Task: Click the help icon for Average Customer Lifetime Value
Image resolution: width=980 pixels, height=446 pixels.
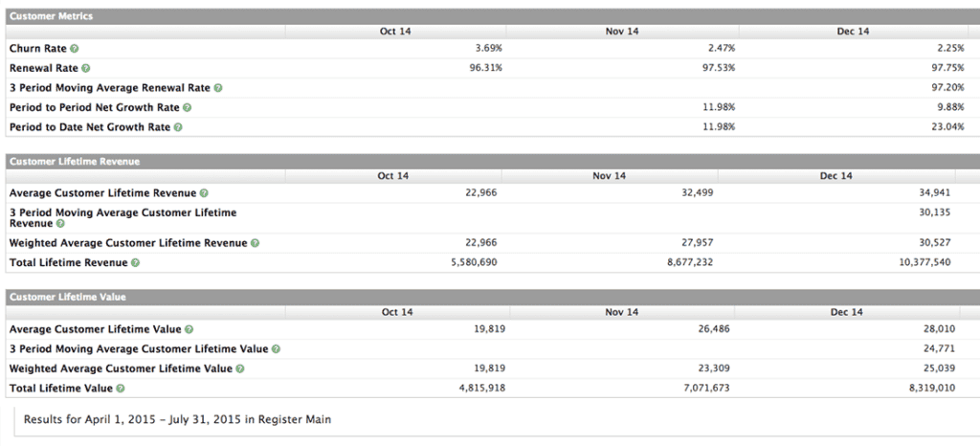Action: tap(189, 329)
